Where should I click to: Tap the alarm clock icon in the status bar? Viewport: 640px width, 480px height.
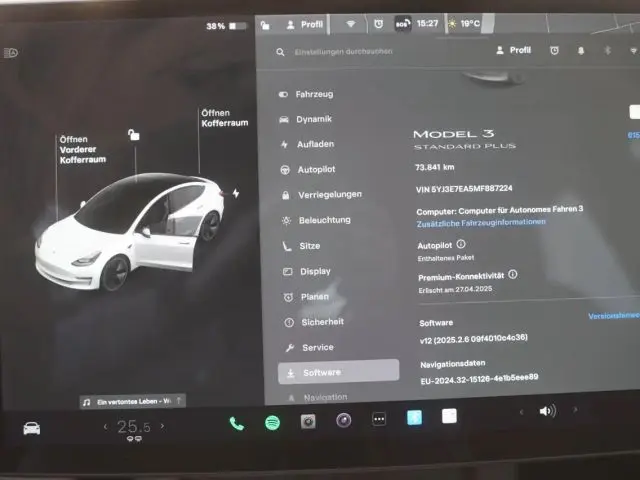coord(378,24)
